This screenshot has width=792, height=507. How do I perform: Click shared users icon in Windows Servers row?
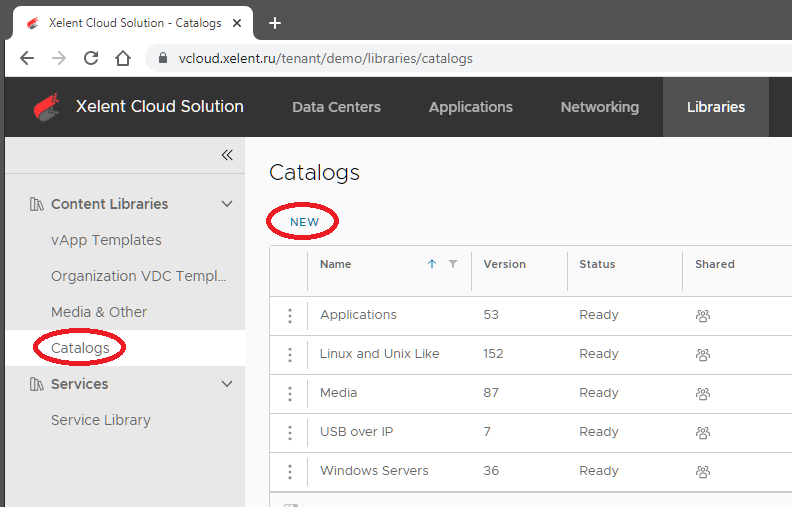(x=703, y=472)
